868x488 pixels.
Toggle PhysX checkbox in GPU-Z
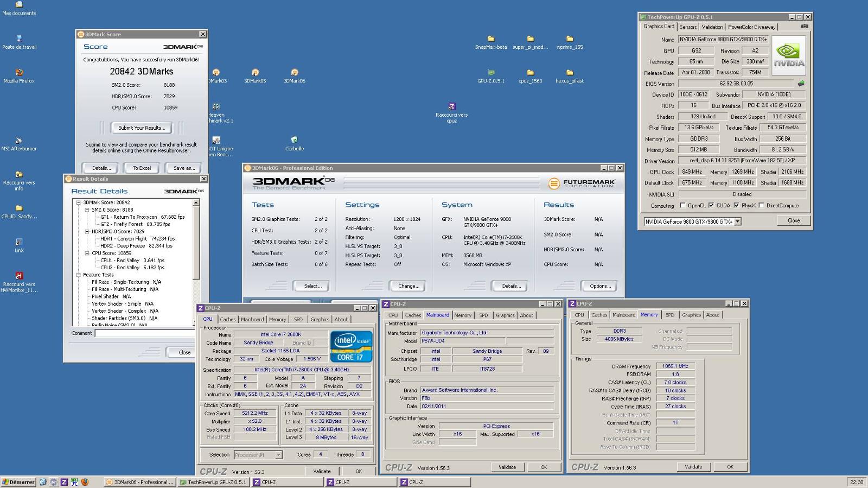(736, 206)
